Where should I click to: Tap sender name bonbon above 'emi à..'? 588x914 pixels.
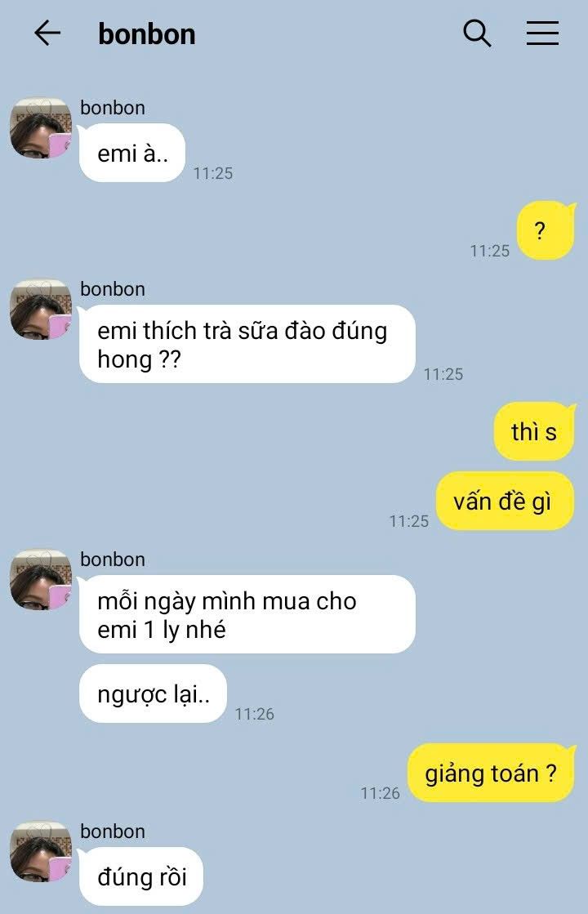(113, 108)
